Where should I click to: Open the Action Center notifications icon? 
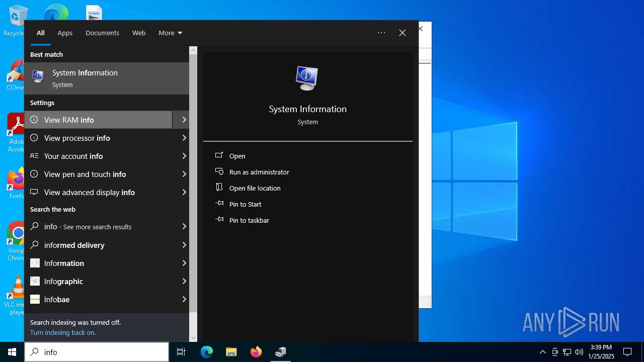click(x=627, y=352)
